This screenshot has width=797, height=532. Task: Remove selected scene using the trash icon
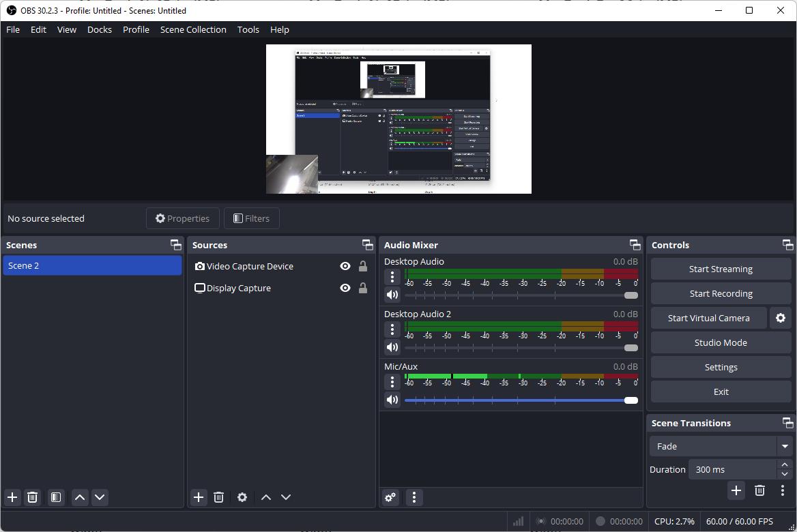[32, 497]
